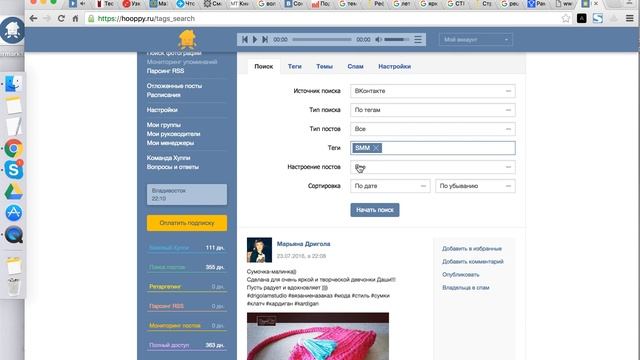Open the 'Источник поиска' dropdown
Viewport: 640px width, 360px height.
point(433,91)
